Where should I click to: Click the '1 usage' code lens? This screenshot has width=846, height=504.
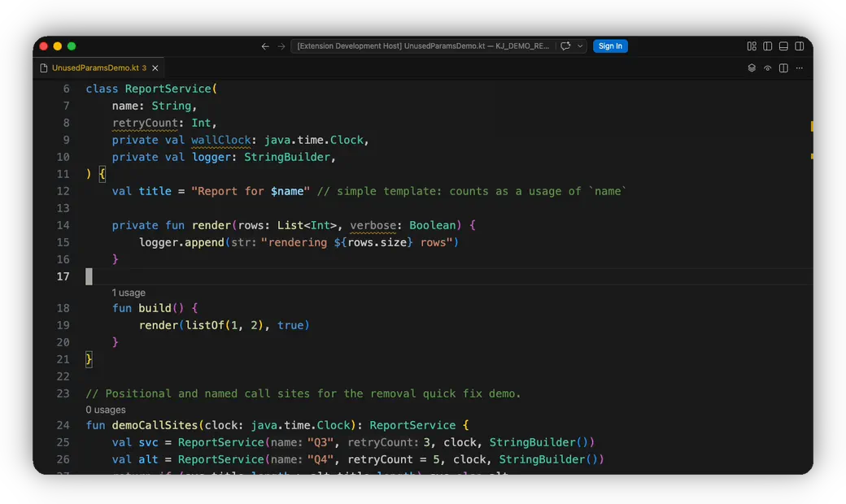click(x=129, y=293)
